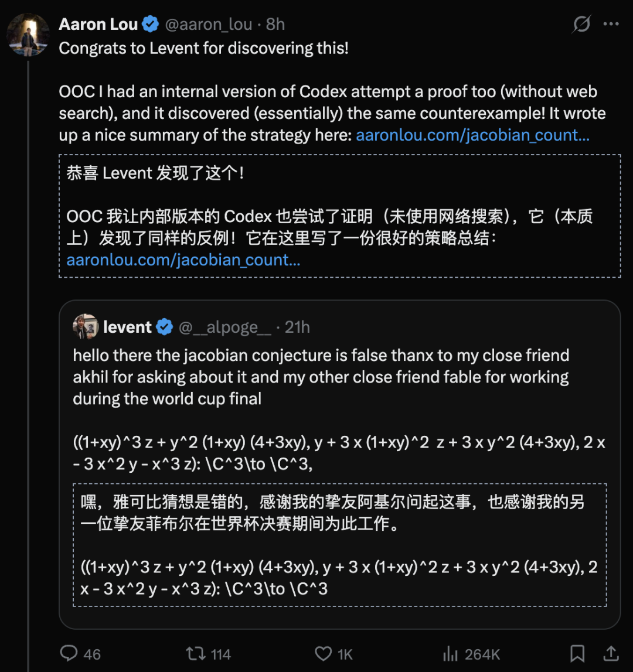Screen dimensions: 633x672
Task: Click the 8h timestamp
Action: pyautogui.click(x=275, y=25)
